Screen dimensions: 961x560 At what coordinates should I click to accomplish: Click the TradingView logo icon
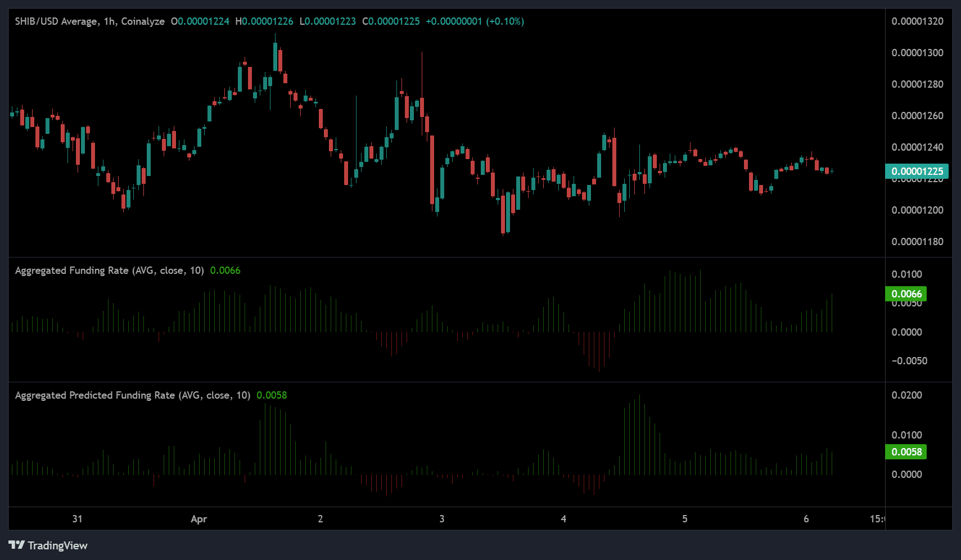click(16, 545)
